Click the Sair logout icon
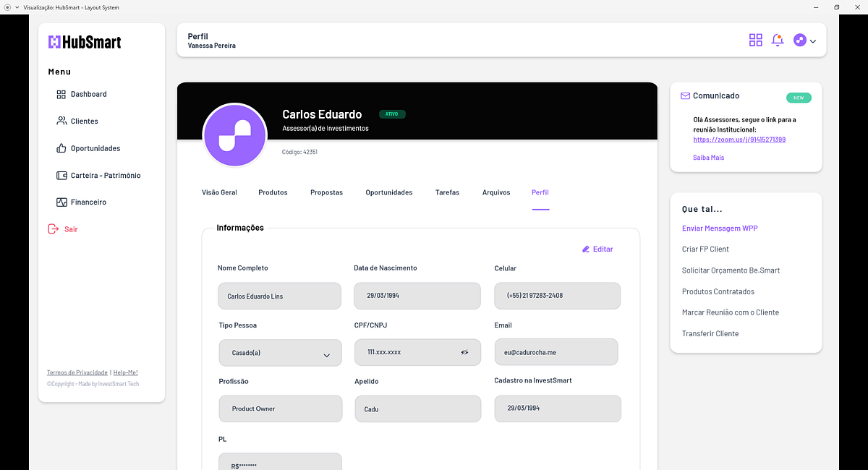Screen dimensions: 868x470 click(x=53, y=228)
